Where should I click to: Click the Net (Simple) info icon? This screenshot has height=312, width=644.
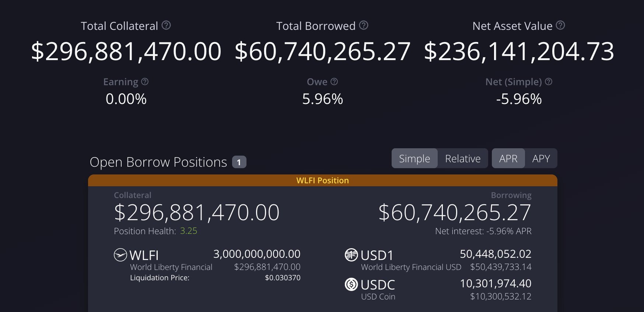coord(549,82)
